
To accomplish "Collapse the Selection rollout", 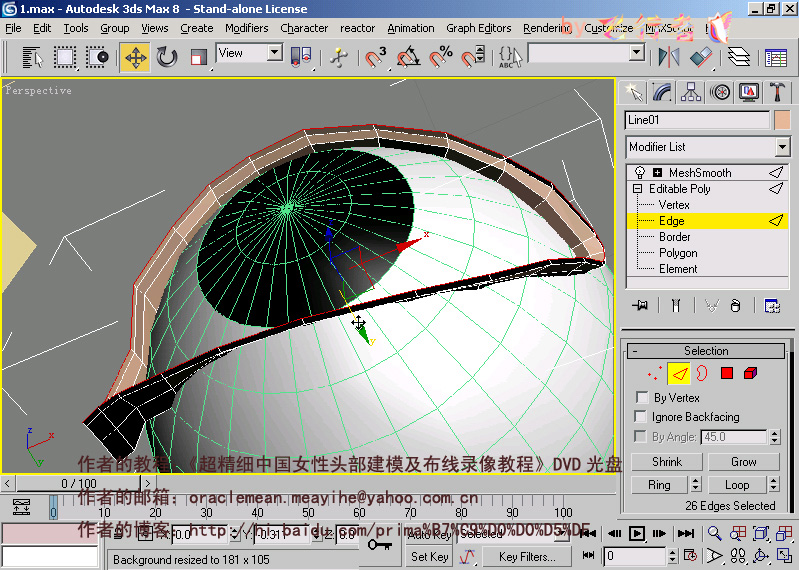I will pos(706,350).
